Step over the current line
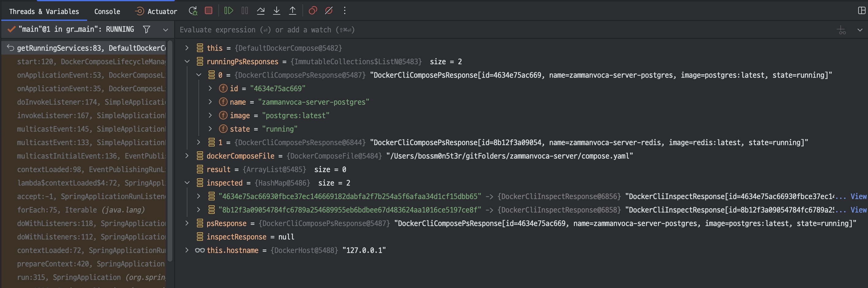The height and width of the screenshot is (288, 868). click(260, 10)
